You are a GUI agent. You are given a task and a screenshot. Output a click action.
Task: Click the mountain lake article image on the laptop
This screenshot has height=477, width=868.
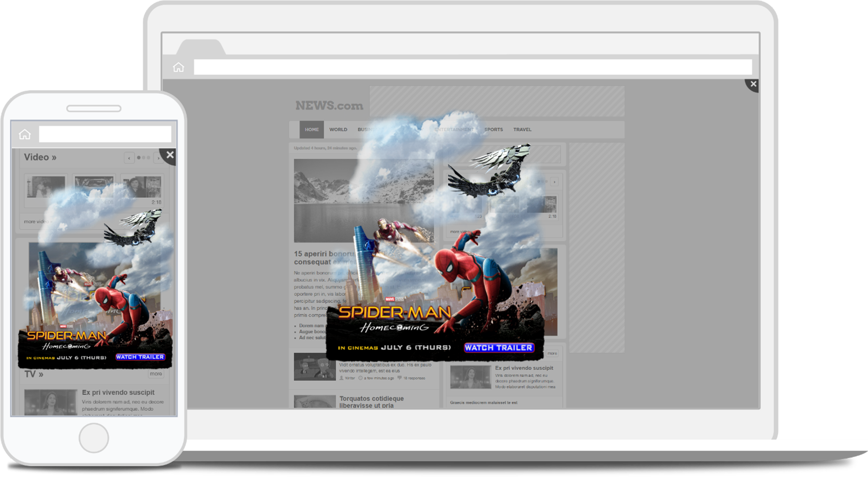(364, 200)
